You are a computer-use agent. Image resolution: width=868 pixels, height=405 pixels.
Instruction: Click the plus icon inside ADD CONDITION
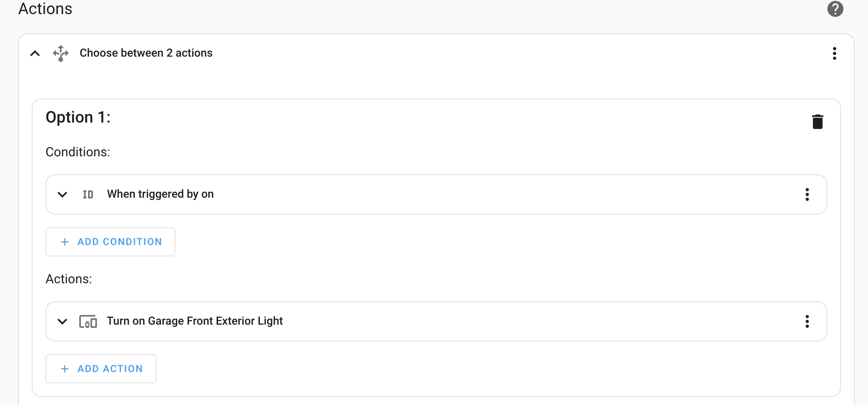pos(64,242)
